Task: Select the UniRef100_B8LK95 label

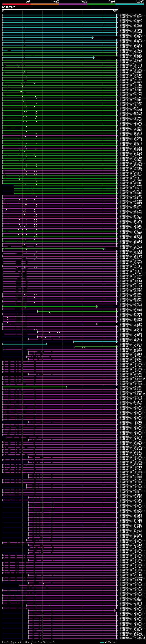Action: click(131, 67)
